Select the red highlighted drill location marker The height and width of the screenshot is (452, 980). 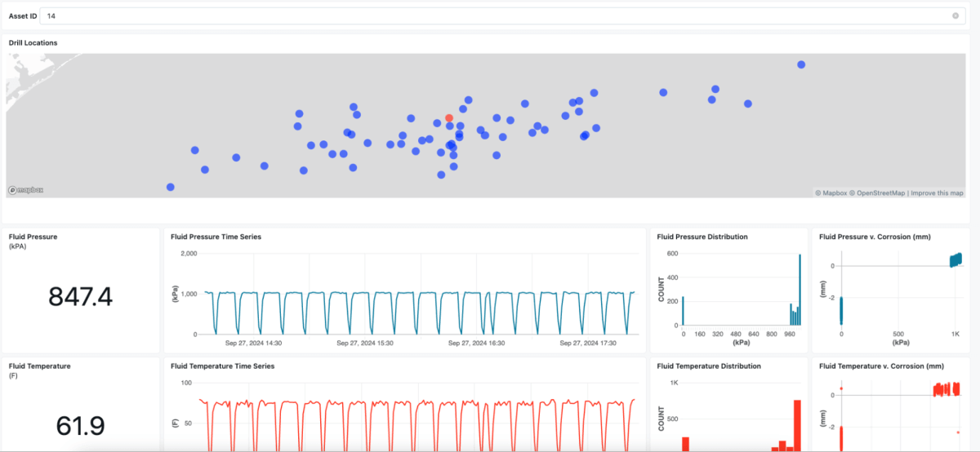pos(449,118)
